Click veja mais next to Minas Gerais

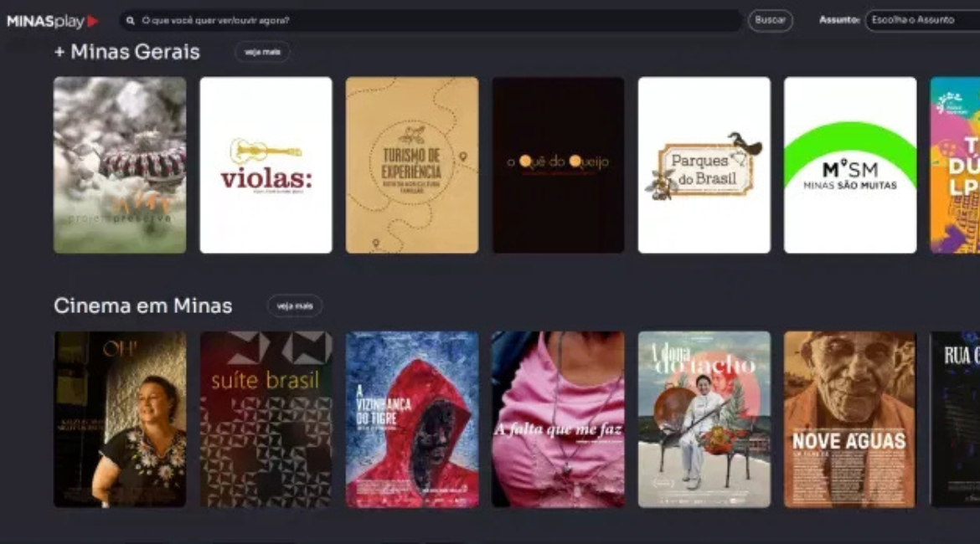point(262,52)
